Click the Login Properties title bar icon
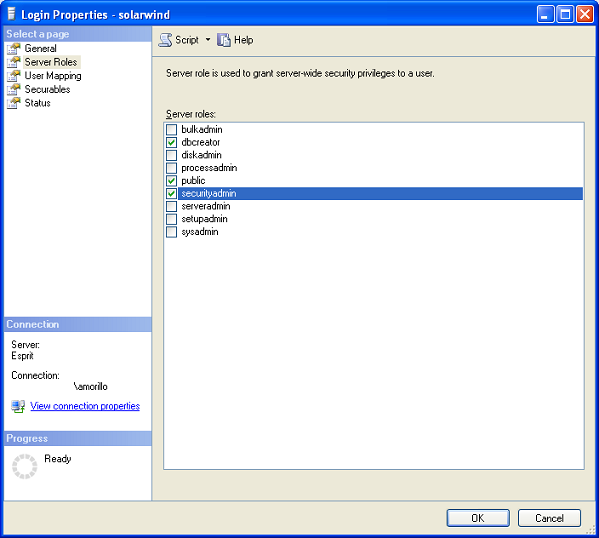599x538 pixels. tap(12, 14)
